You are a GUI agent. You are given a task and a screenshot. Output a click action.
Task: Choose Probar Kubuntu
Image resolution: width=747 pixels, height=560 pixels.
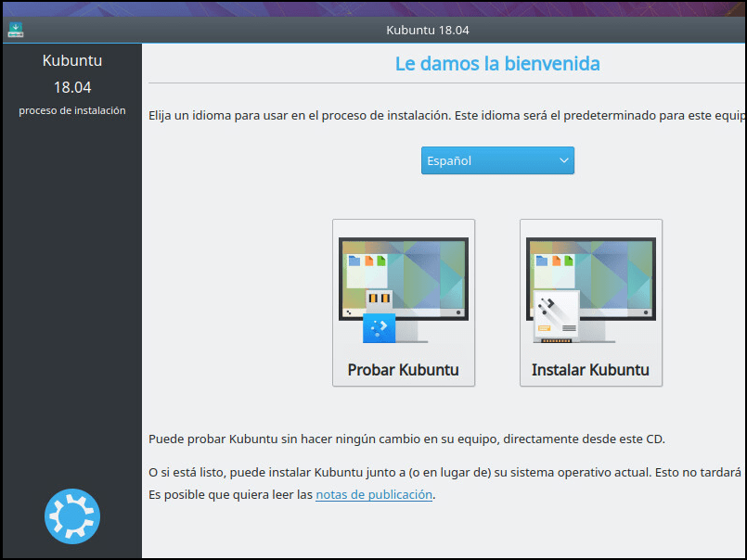[403, 369]
